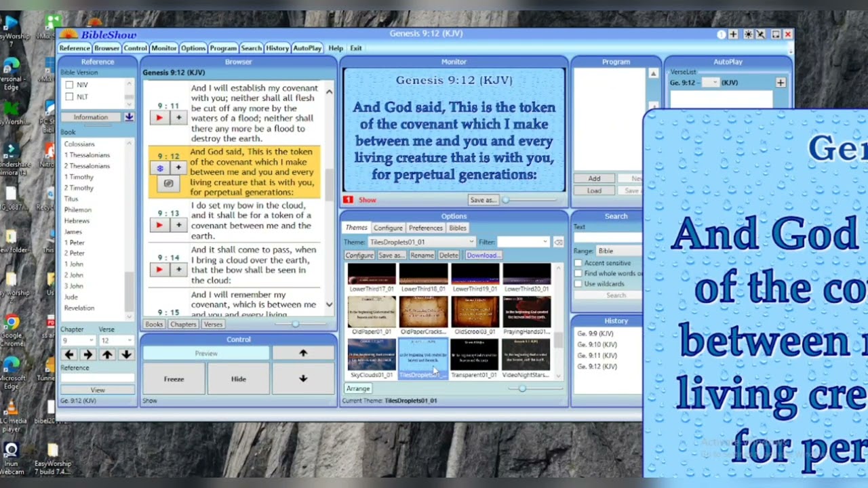Image resolution: width=868 pixels, height=488 pixels.
Task: Select the SkyClouds01_01 theme thumbnail
Action: pos(372,359)
